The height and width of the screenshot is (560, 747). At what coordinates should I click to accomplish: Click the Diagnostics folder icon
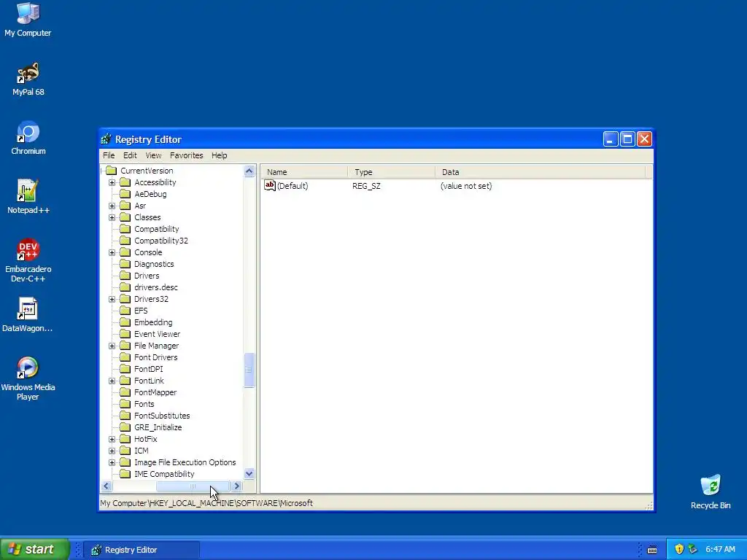click(x=125, y=264)
